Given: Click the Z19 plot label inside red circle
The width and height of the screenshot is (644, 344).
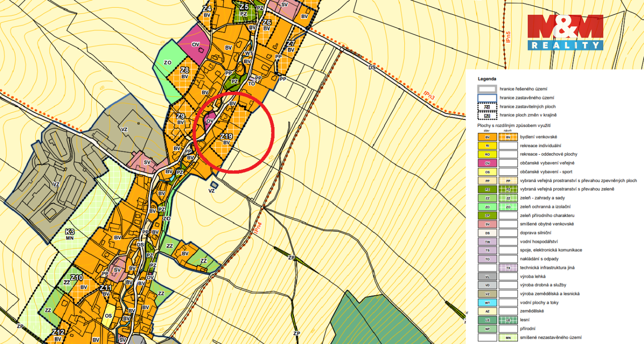Looking at the screenshot, I should [x=226, y=136].
